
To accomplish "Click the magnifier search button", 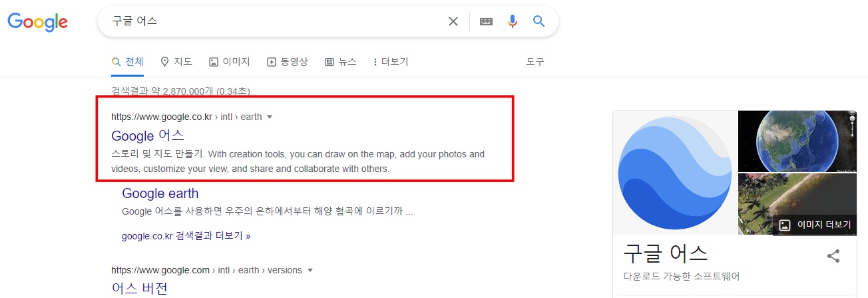I will point(539,21).
